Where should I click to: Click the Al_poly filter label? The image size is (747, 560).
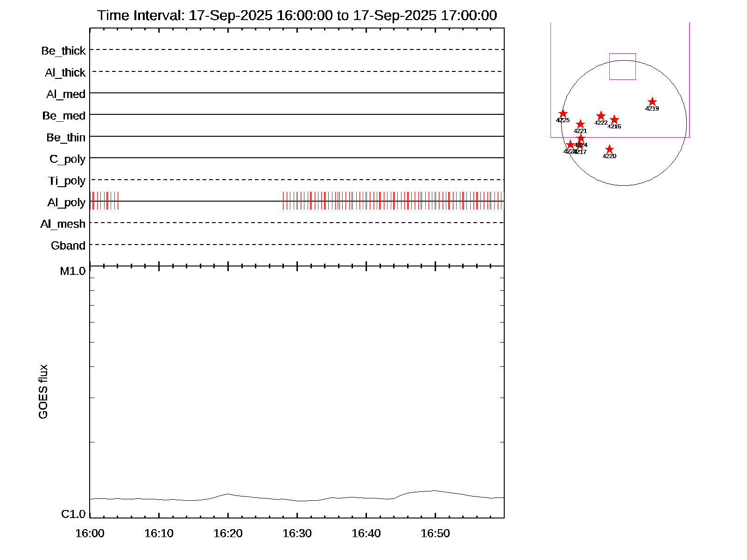(66, 203)
